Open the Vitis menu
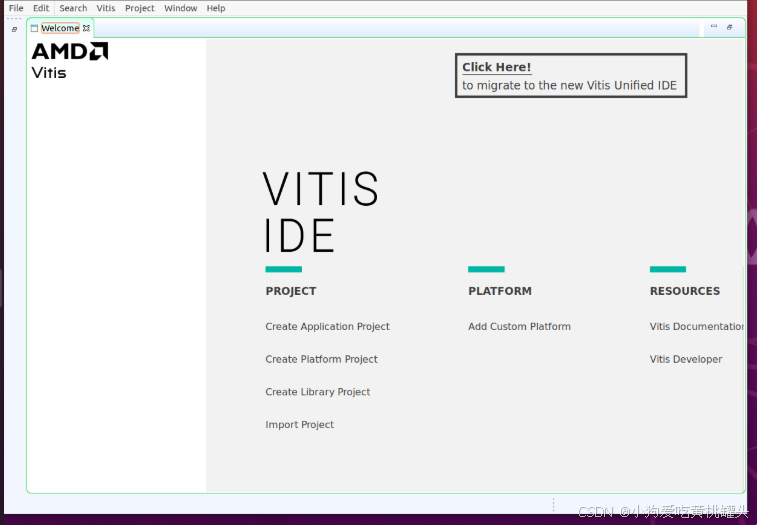 point(106,8)
